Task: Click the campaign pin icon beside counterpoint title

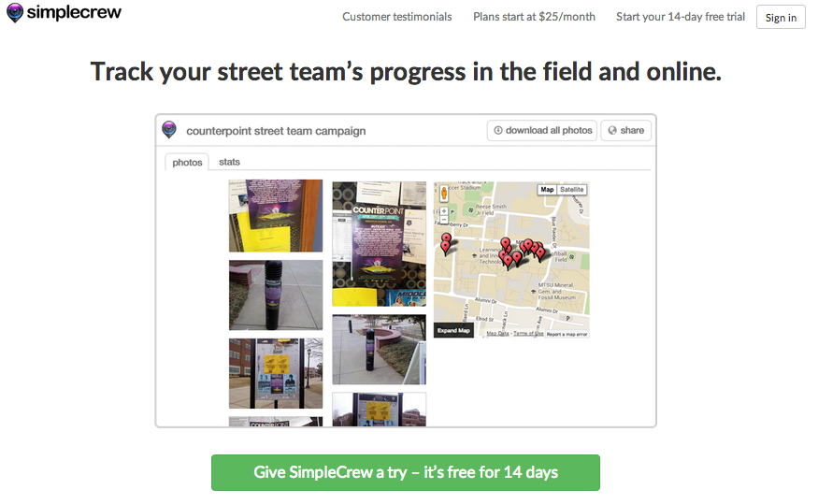Action: 169,129
